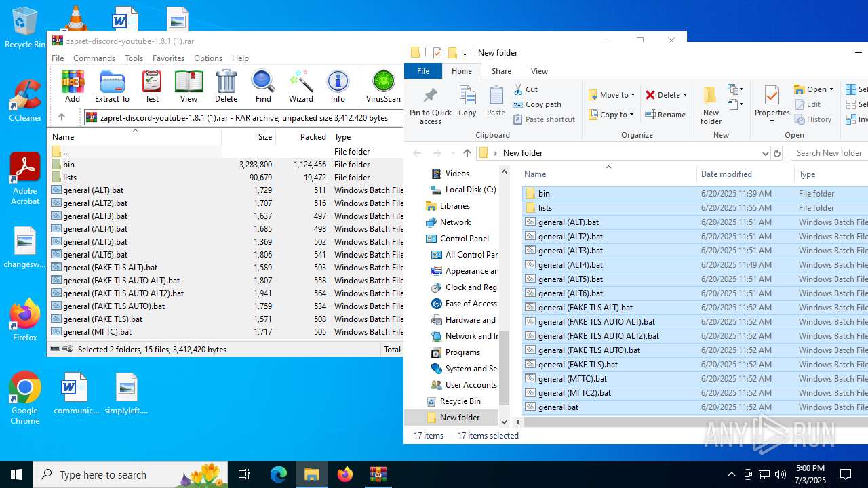Click New folder icon in Explorer ribbon

(x=711, y=106)
